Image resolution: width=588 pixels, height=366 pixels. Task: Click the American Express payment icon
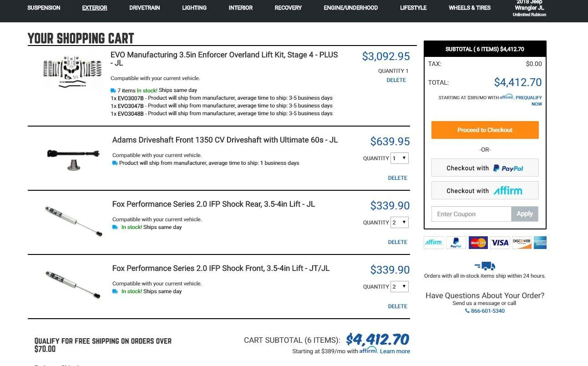point(540,243)
